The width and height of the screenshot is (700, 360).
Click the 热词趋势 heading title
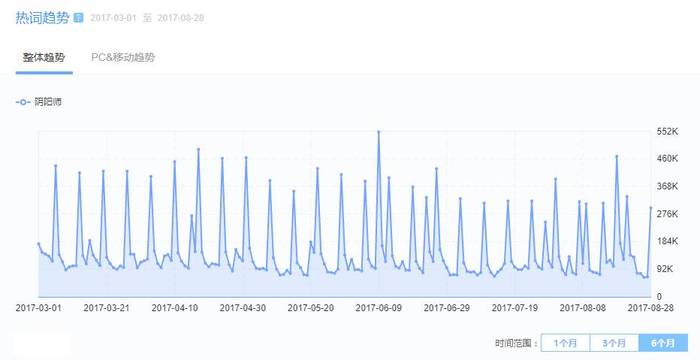click(x=42, y=18)
